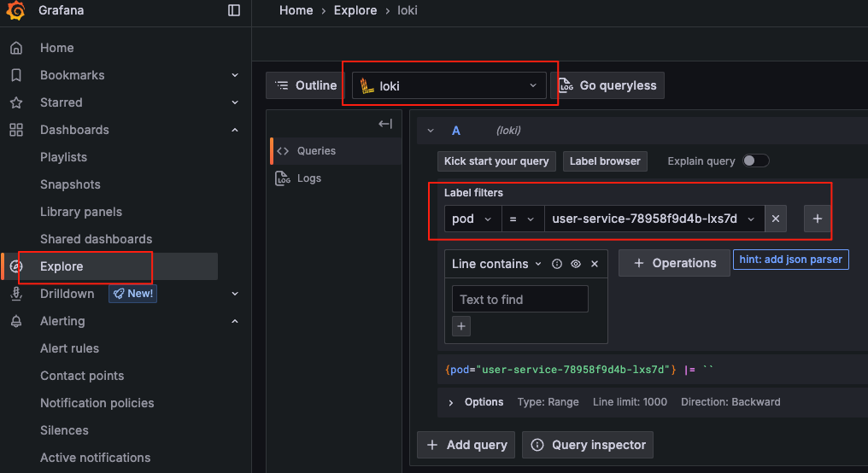
Task: Open the equals operator dropdown
Action: coord(522,219)
